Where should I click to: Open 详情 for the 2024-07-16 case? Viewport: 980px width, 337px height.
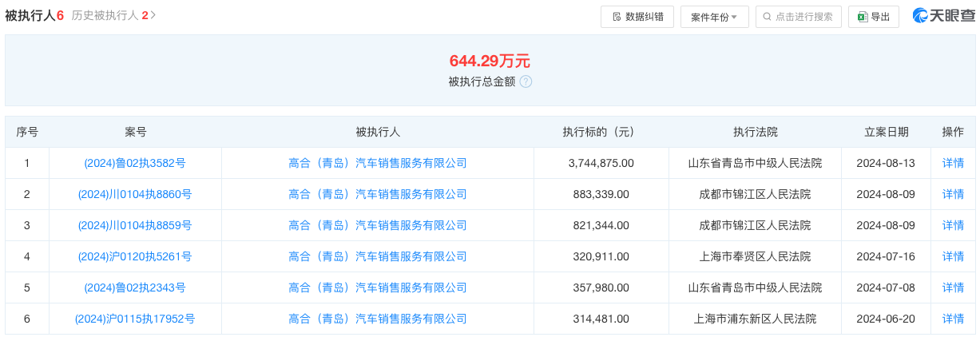pos(953,256)
